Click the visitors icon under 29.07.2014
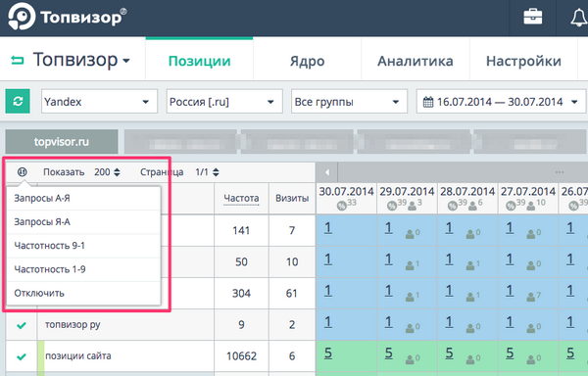588x376 pixels. coord(412,206)
